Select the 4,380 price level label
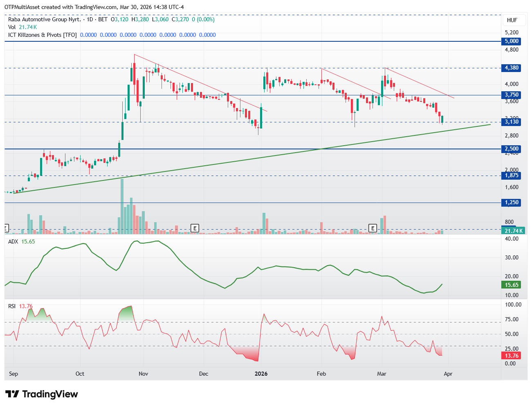The image size is (532, 408). coord(511,68)
